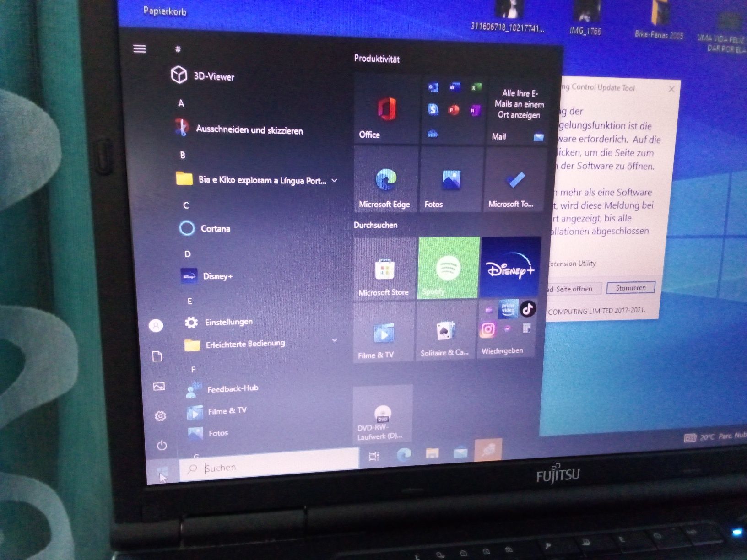Click the Power icon in start sidebar
The height and width of the screenshot is (560, 747).
(x=162, y=445)
